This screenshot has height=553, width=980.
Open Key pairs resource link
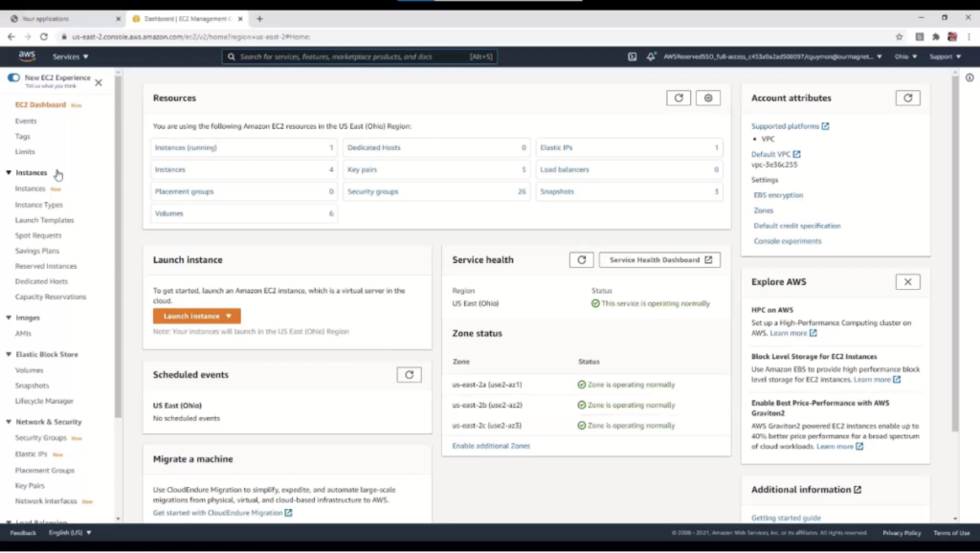(x=362, y=170)
